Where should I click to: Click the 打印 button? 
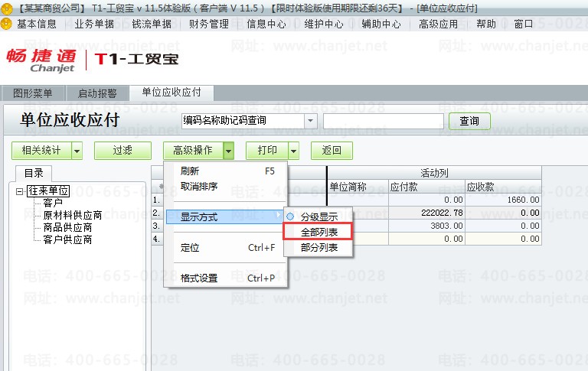(267, 151)
